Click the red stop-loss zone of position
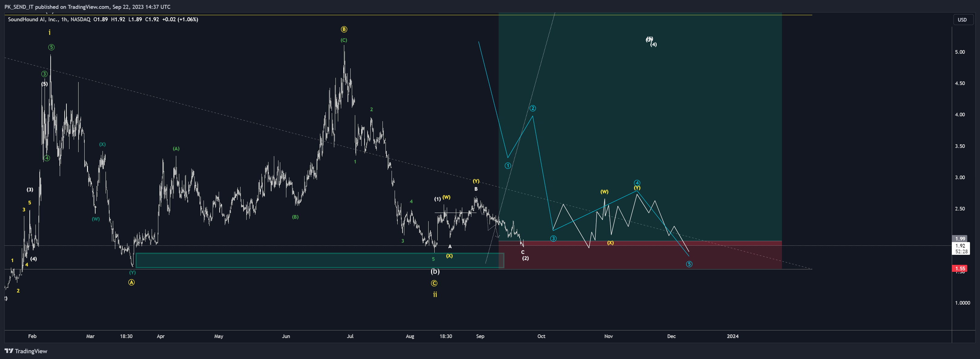 640,255
